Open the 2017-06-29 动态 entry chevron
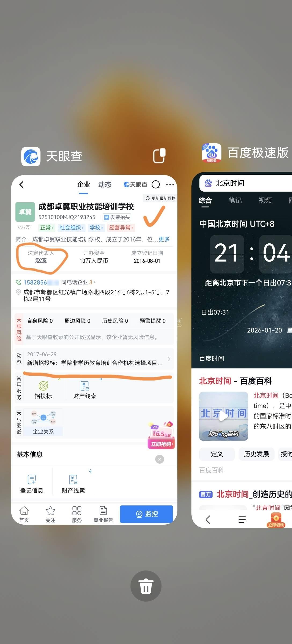 [x=169, y=359]
